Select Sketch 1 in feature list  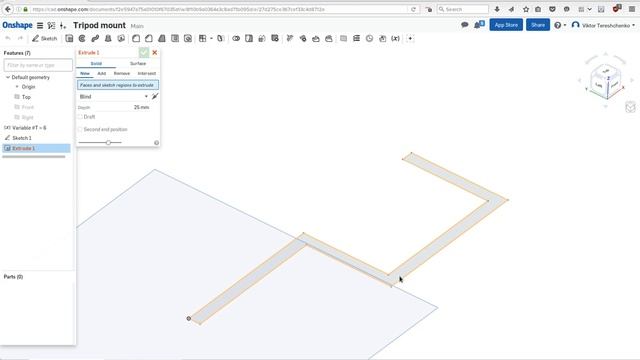tap(22, 138)
